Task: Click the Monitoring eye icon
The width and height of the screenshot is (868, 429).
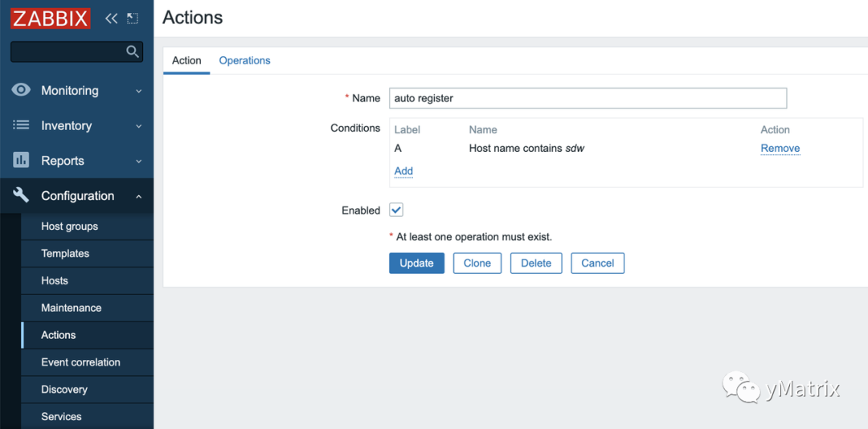Action: point(21,90)
